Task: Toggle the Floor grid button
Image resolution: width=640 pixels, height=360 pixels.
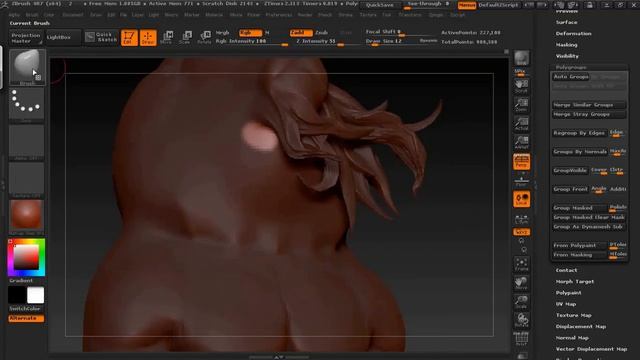Action: click(x=521, y=180)
